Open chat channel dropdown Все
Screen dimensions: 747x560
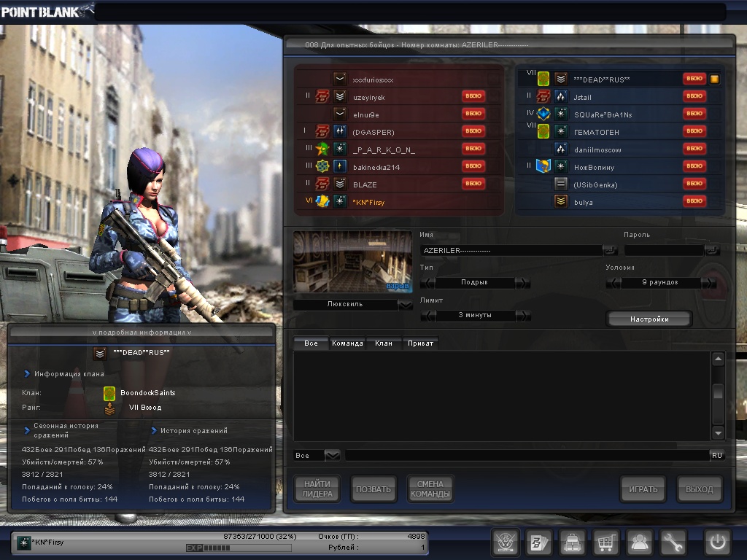click(x=333, y=456)
